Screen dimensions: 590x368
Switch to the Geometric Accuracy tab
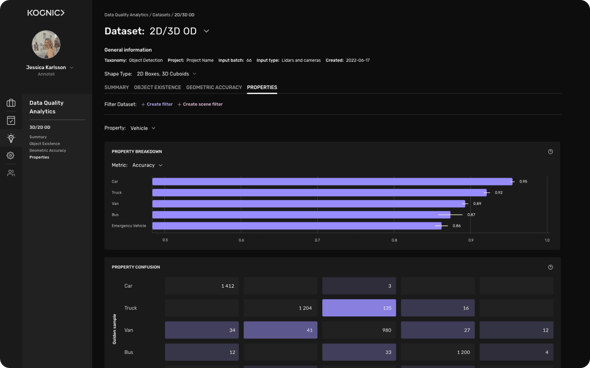[214, 87]
